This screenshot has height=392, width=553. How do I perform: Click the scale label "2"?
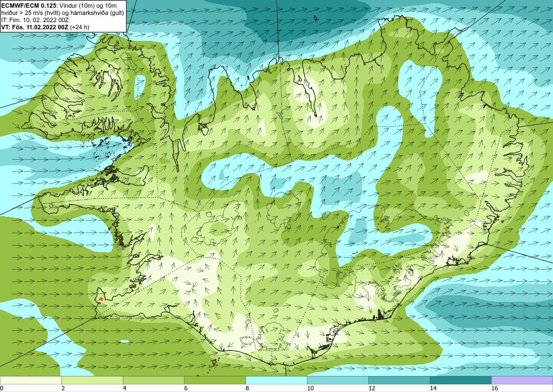[x=63, y=388]
